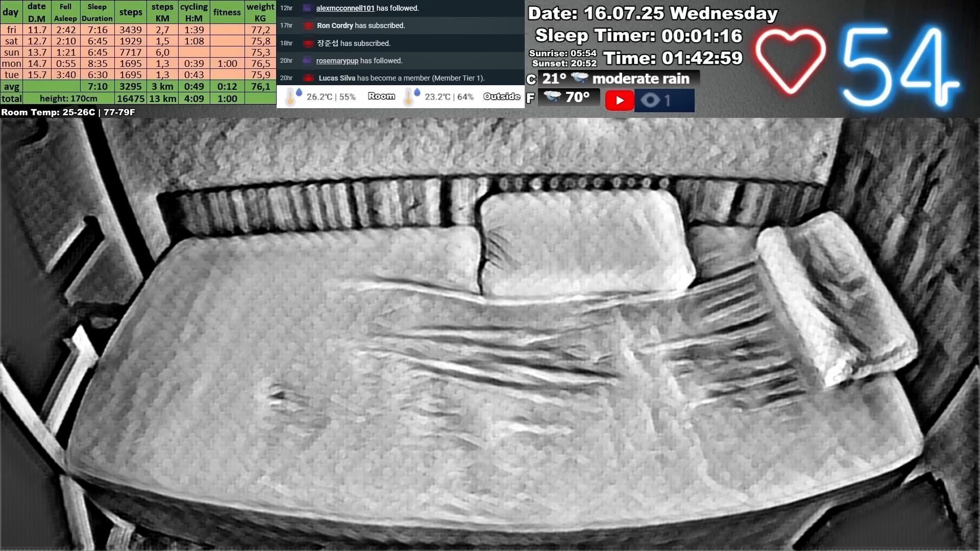Click the 장준섭 has subscribed entry
Image resolution: width=980 pixels, height=551 pixels.
pos(400,43)
